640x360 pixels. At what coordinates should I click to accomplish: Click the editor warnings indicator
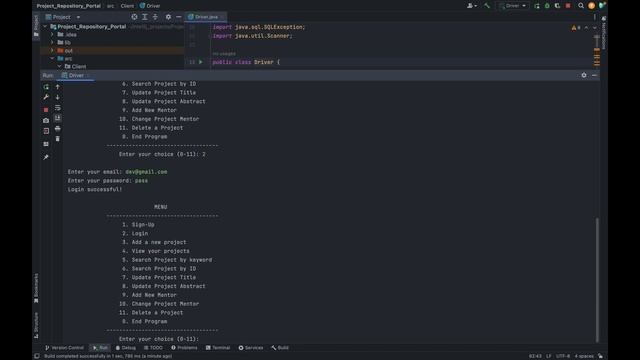coord(576,28)
